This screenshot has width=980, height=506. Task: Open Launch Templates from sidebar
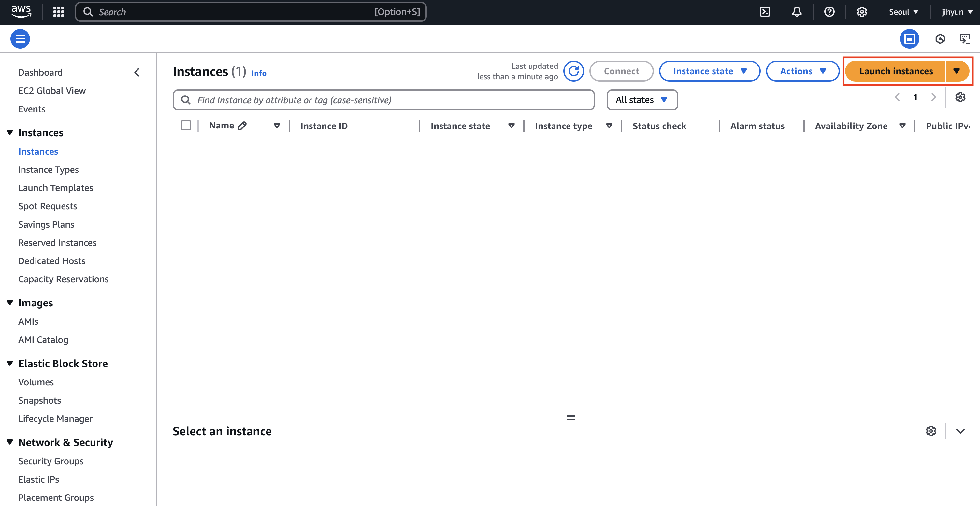55,188
